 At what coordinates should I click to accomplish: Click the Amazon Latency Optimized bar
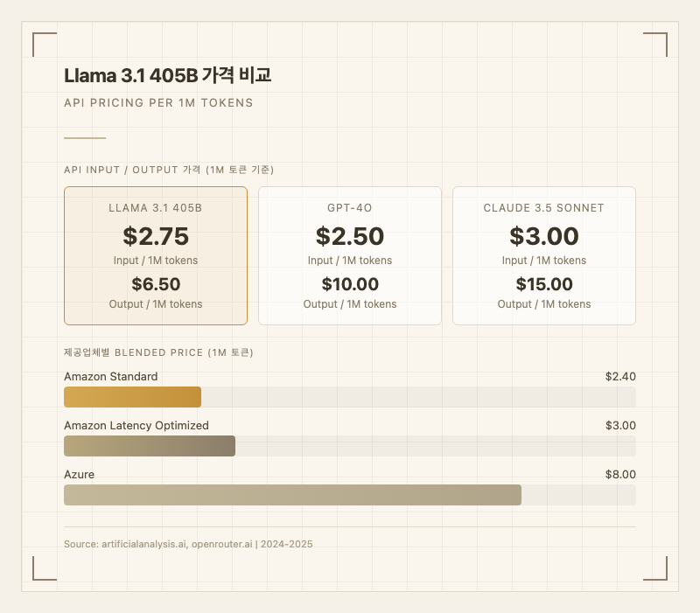pyautogui.click(x=150, y=446)
